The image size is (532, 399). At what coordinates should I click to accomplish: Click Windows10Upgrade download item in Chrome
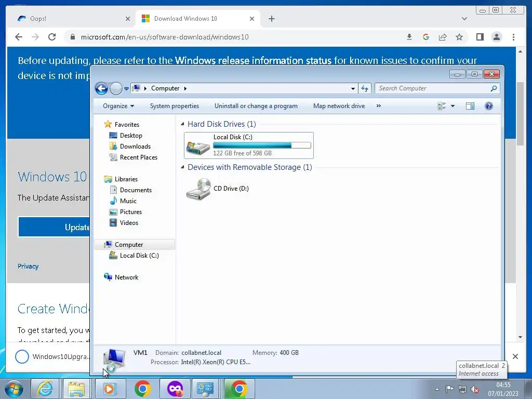pyautogui.click(x=52, y=356)
